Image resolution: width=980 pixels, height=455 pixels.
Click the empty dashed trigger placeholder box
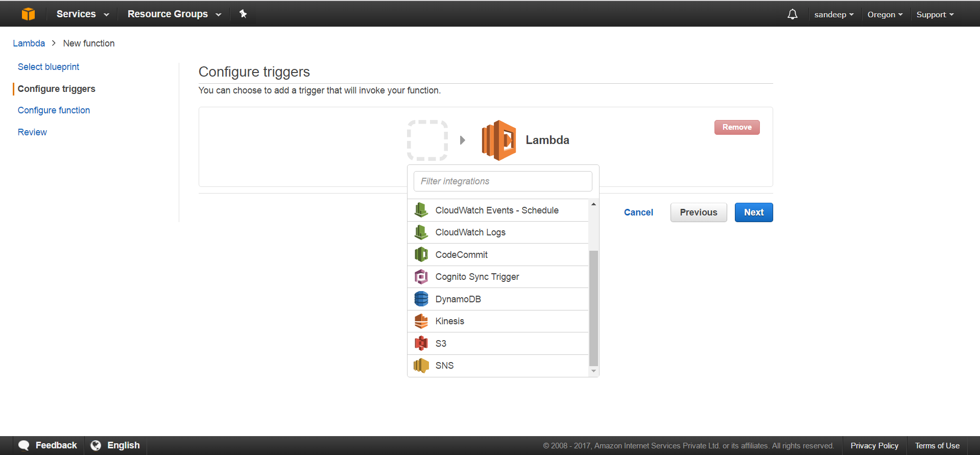coord(427,140)
